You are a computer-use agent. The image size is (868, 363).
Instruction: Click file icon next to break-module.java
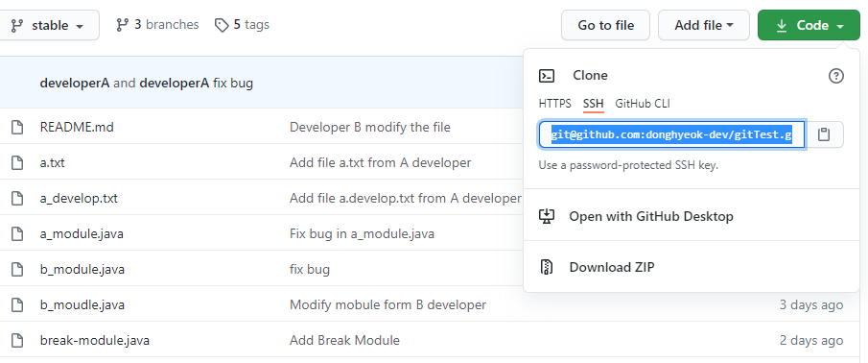[17, 340]
